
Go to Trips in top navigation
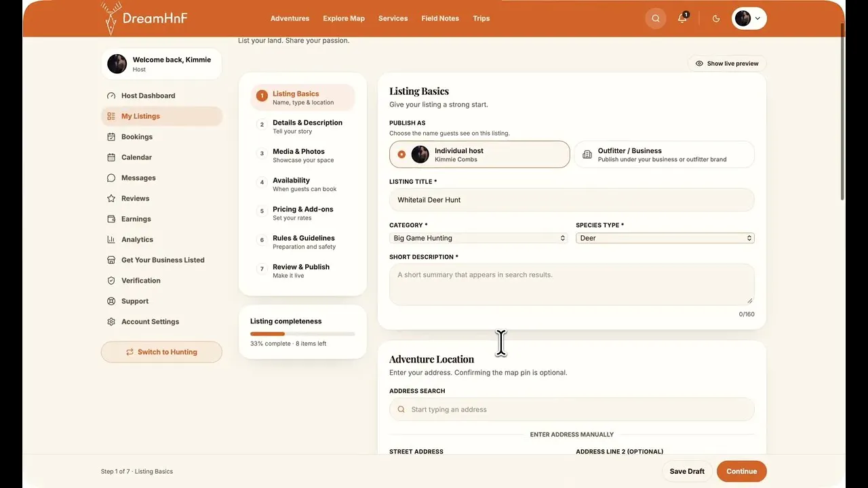(481, 18)
